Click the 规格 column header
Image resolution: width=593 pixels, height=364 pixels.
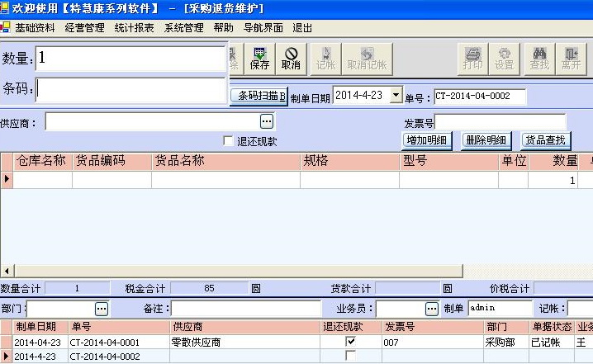tap(350, 162)
